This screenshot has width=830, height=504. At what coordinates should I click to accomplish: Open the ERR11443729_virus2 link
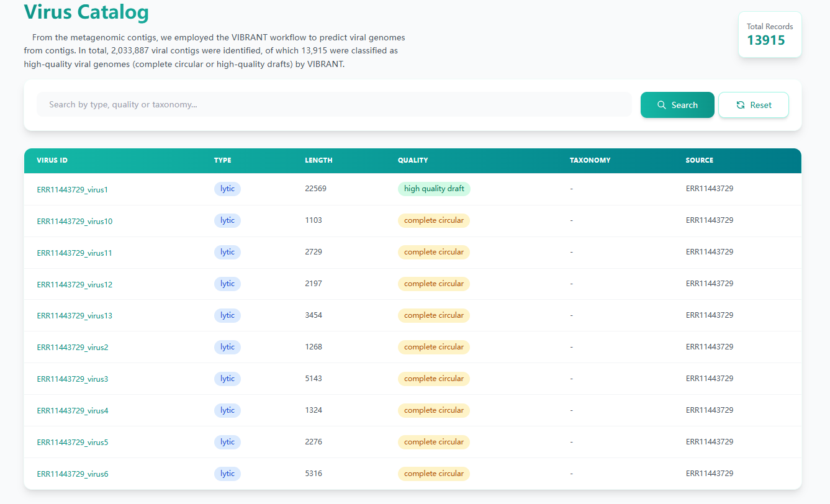click(x=72, y=348)
